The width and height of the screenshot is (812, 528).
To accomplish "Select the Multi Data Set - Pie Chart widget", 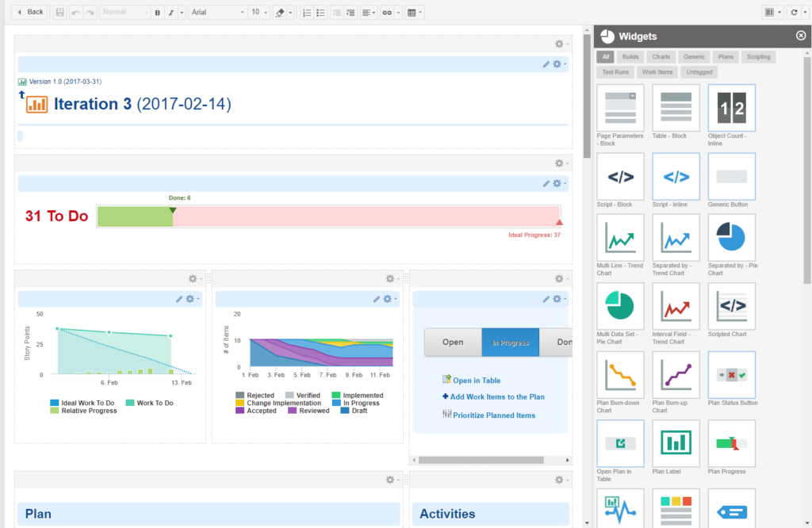I will click(x=619, y=305).
